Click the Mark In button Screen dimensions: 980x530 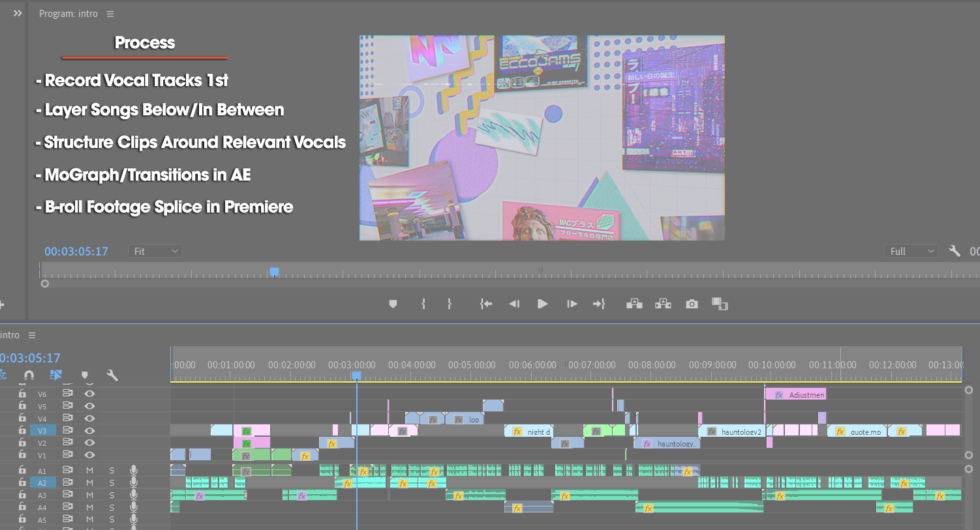[423, 304]
